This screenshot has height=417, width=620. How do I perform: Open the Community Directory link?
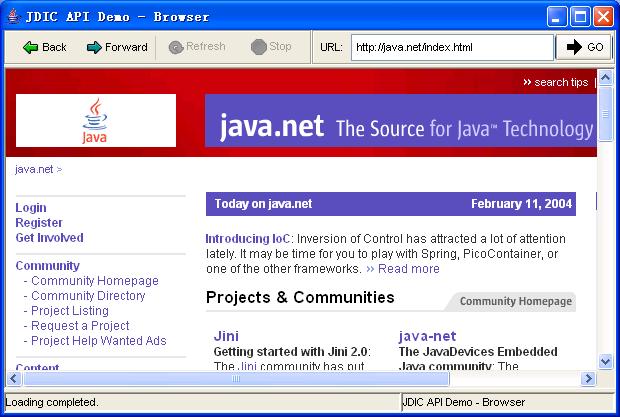[88, 296]
